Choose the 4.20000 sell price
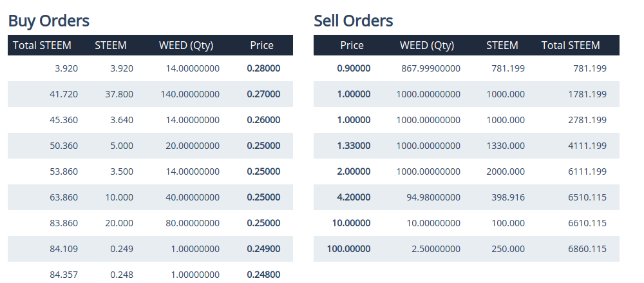The width and height of the screenshot is (644, 283). point(354,197)
